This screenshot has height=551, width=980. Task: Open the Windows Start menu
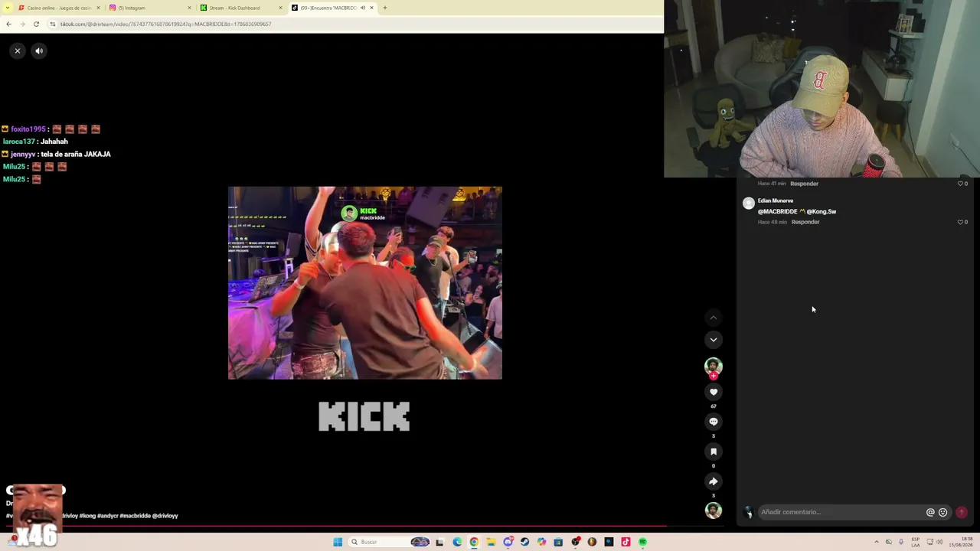coord(338,542)
